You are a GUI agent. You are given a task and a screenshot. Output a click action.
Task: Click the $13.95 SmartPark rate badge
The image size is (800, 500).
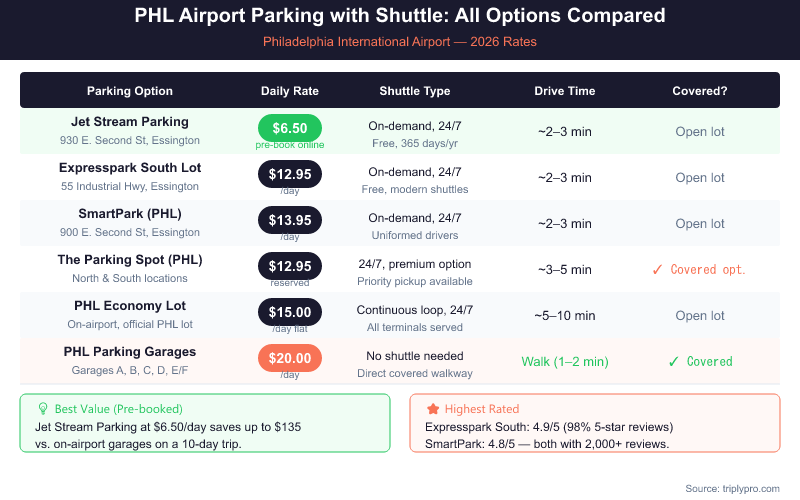pos(290,220)
